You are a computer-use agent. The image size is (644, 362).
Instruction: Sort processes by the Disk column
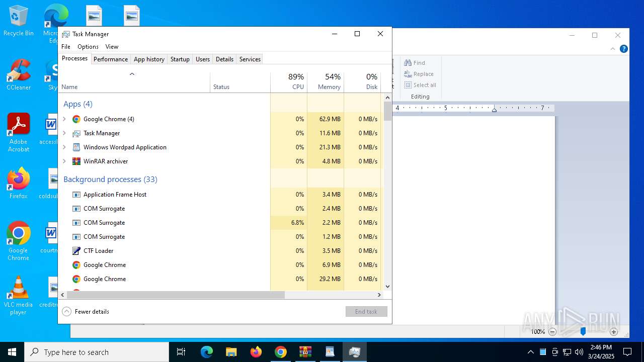point(362,82)
